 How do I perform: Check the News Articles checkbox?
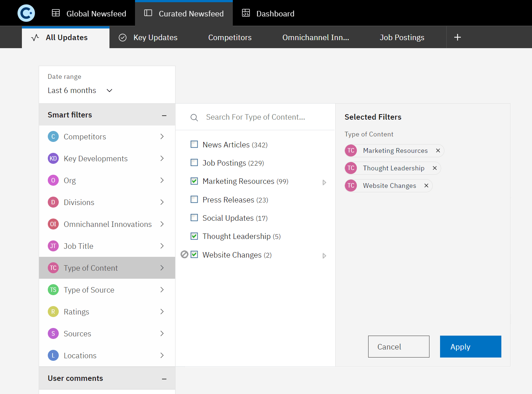point(194,144)
